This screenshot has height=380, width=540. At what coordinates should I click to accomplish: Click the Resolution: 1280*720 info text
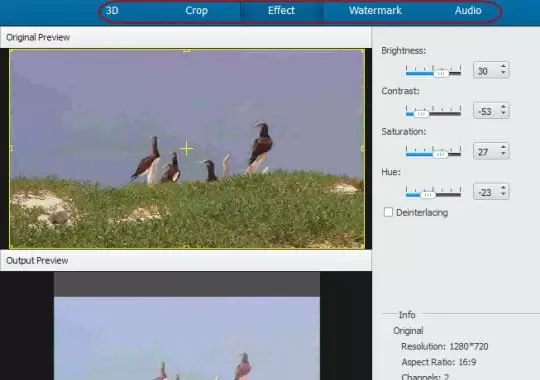point(445,346)
